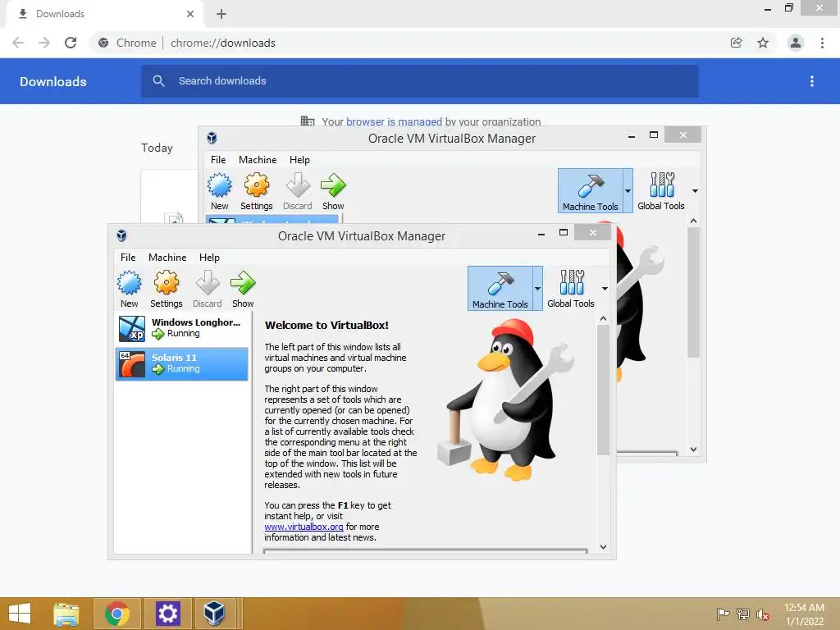Open Machine menu in front VirtualBox window

click(x=167, y=257)
